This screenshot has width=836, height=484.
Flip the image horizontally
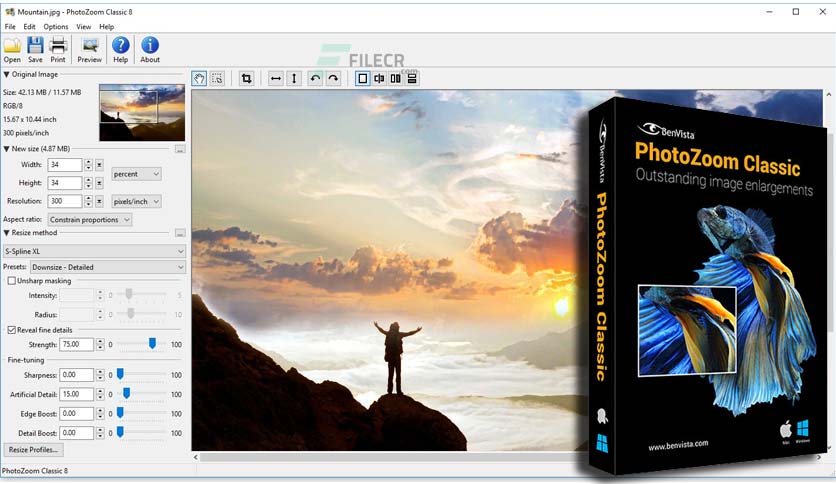[x=276, y=79]
